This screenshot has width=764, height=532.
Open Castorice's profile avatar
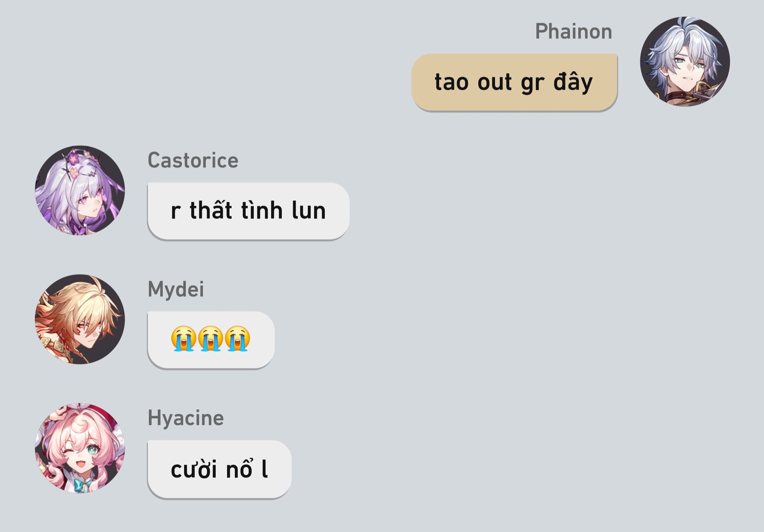pos(80,190)
